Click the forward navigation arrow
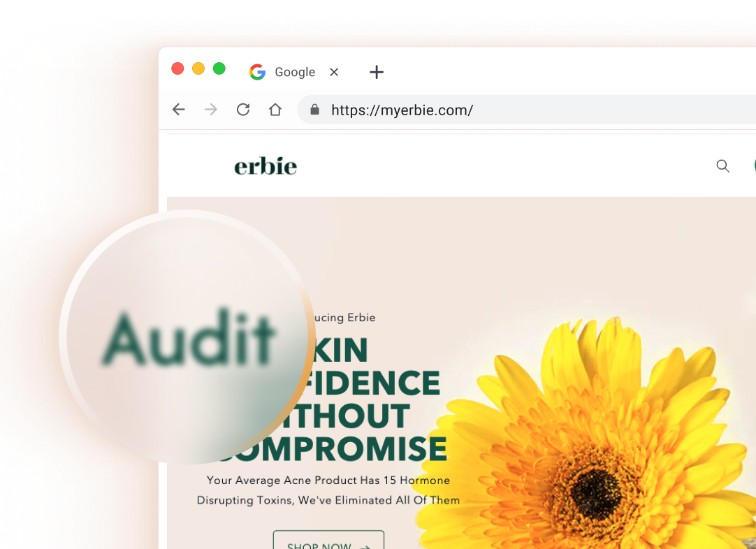This screenshot has width=756, height=549. coord(211,110)
